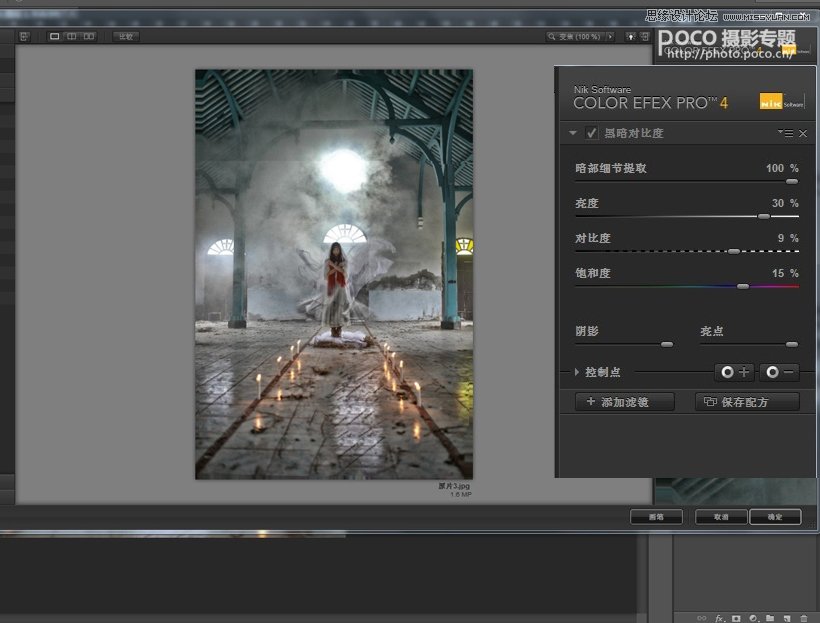Viewport: 820px width, 623px height.
Task: Add a positive control point with O+ icon
Action: 735,372
